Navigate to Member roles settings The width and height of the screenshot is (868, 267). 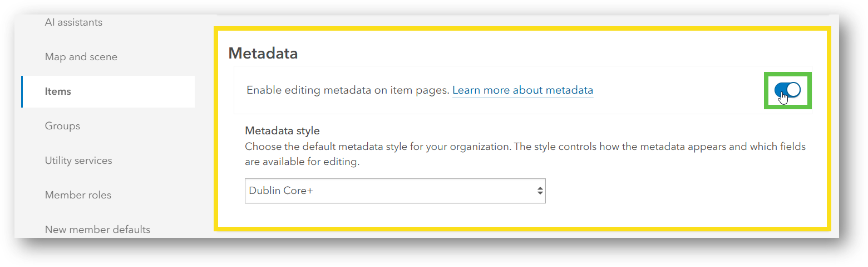coord(78,195)
